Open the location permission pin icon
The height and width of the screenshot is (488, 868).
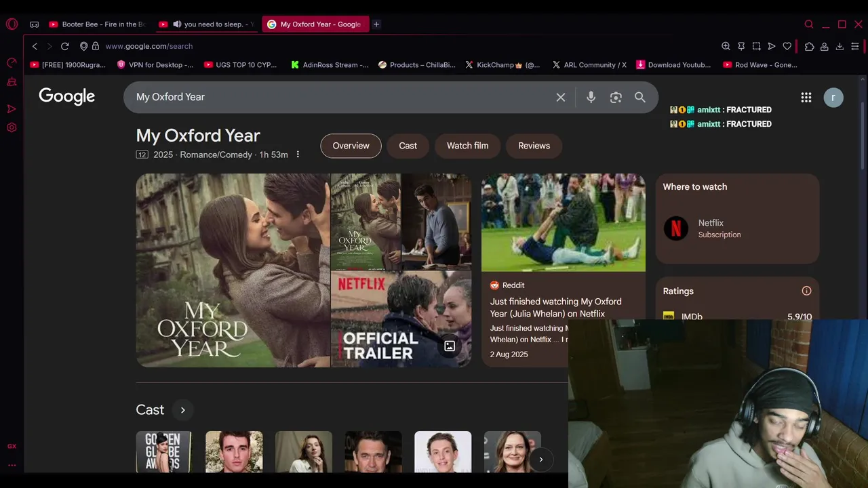tap(83, 46)
